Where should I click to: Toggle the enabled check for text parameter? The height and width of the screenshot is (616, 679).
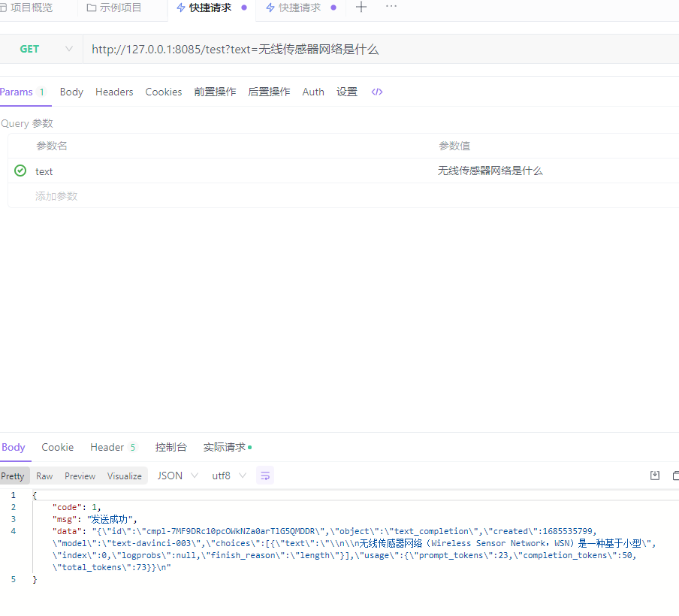20,171
